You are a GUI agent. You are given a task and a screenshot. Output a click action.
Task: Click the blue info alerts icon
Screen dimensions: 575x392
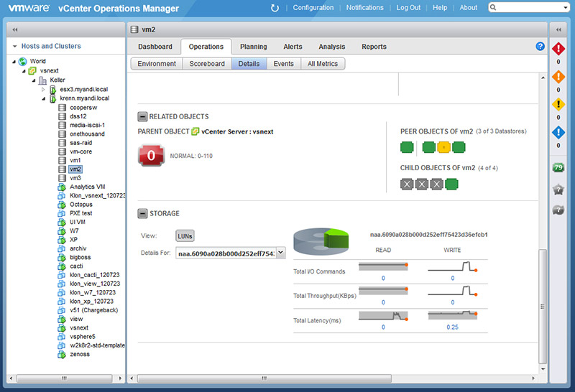(x=558, y=132)
